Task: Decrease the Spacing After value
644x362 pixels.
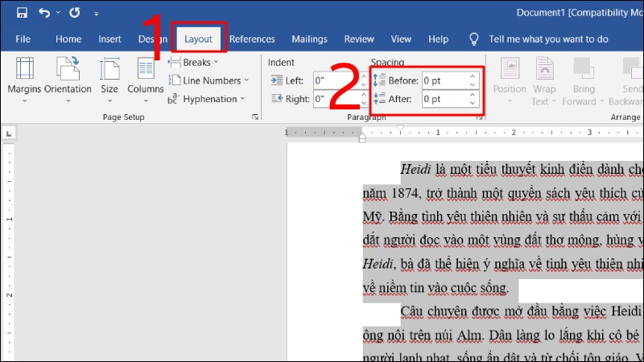Action: [473, 103]
